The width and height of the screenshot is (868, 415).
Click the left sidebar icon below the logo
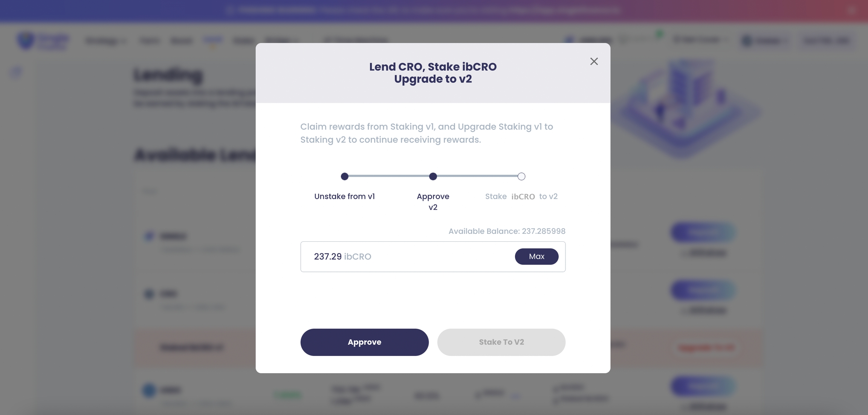pos(16,72)
